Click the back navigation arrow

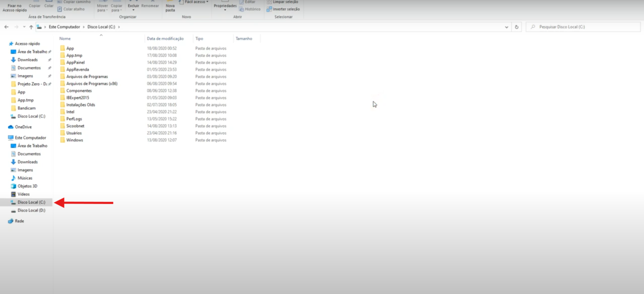tap(6, 27)
